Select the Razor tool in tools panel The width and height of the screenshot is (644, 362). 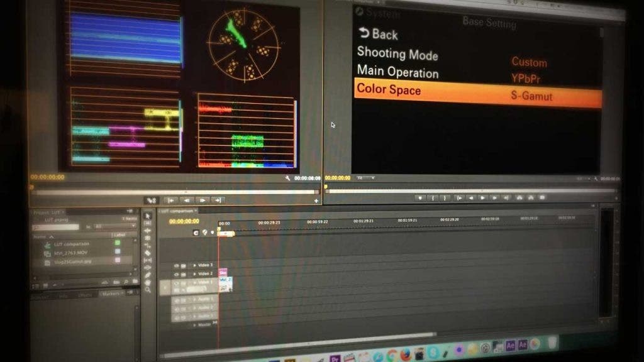[148, 253]
